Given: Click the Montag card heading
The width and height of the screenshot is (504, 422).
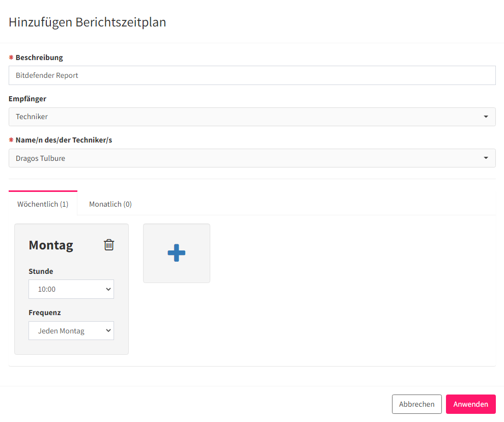Looking at the screenshot, I should coord(51,245).
